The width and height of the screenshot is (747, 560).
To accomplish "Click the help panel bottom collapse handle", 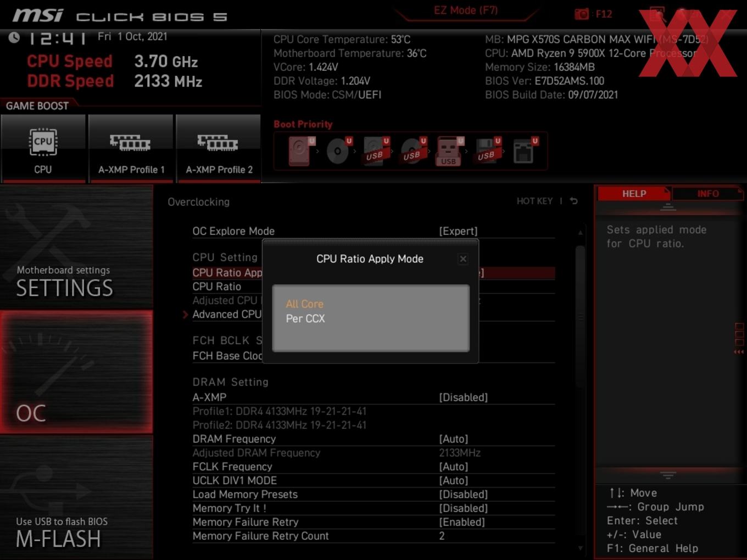I will tap(668, 475).
